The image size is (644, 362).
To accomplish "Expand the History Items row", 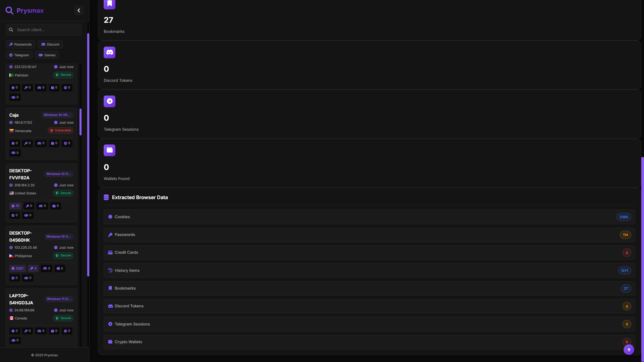I will pos(369,270).
